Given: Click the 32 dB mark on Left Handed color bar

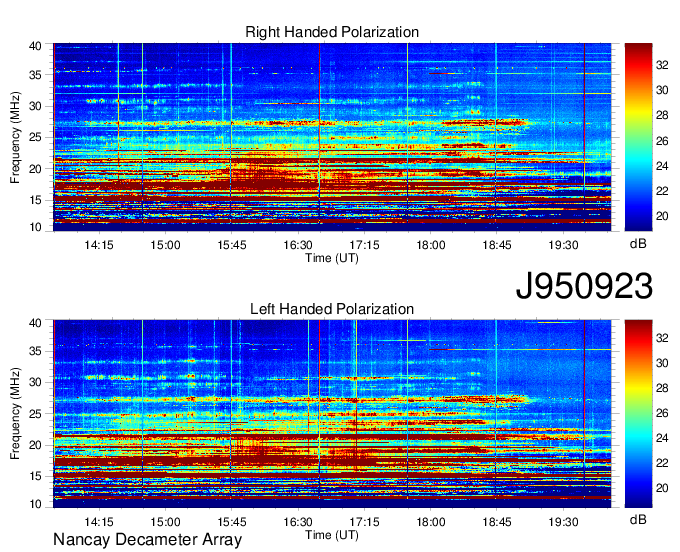Looking at the screenshot, I should (662, 338).
